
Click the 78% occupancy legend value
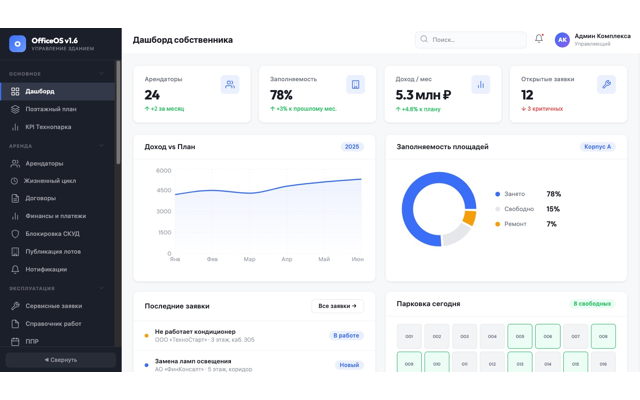coord(553,194)
